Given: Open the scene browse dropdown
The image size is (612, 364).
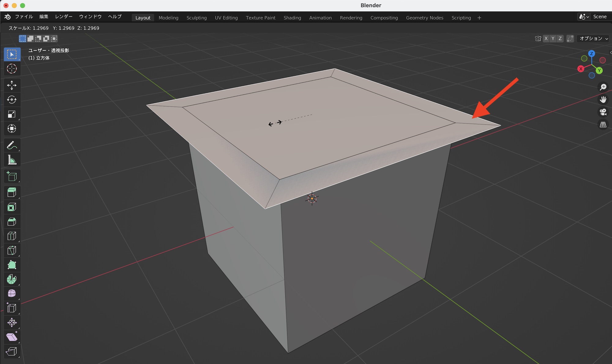Looking at the screenshot, I should click(584, 17).
